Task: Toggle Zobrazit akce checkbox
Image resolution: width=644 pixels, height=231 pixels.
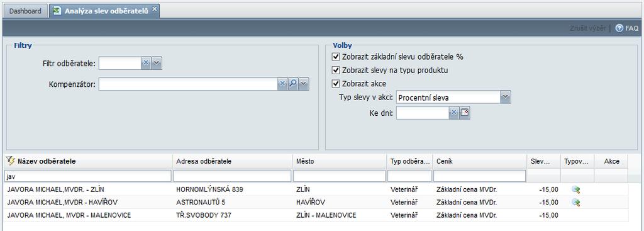Action: tap(336, 84)
